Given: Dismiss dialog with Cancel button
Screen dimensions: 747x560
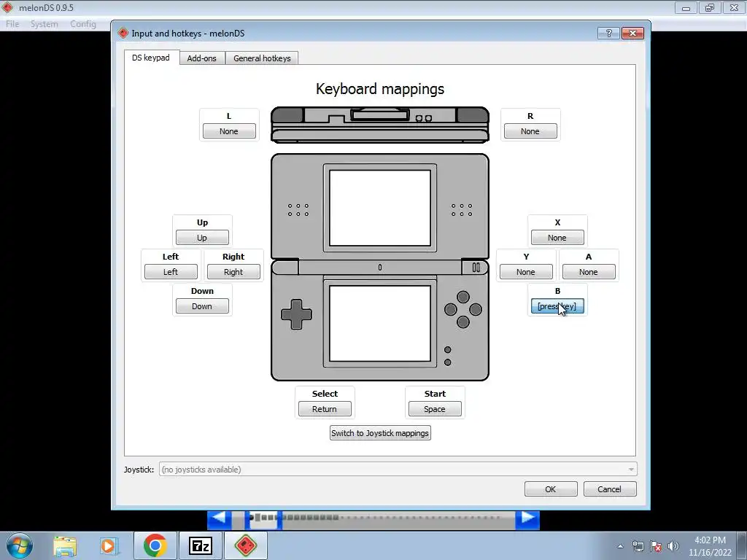Looking at the screenshot, I should [x=610, y=489].
